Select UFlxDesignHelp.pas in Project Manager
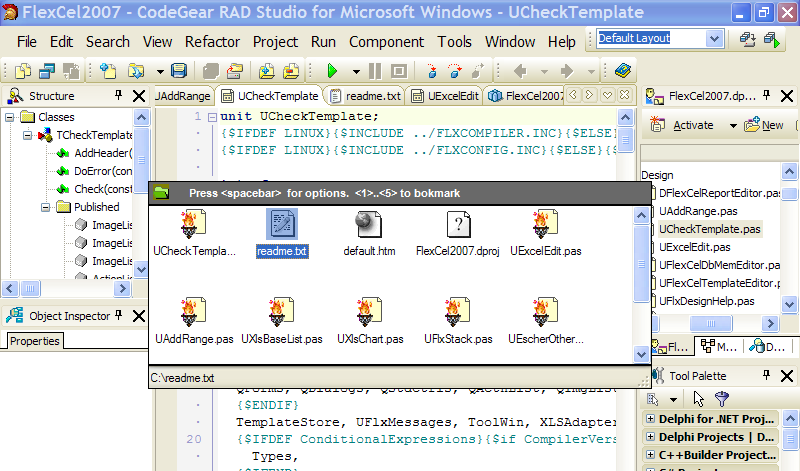The width and height of the screenshot is (800, 471). coord(706,301)
